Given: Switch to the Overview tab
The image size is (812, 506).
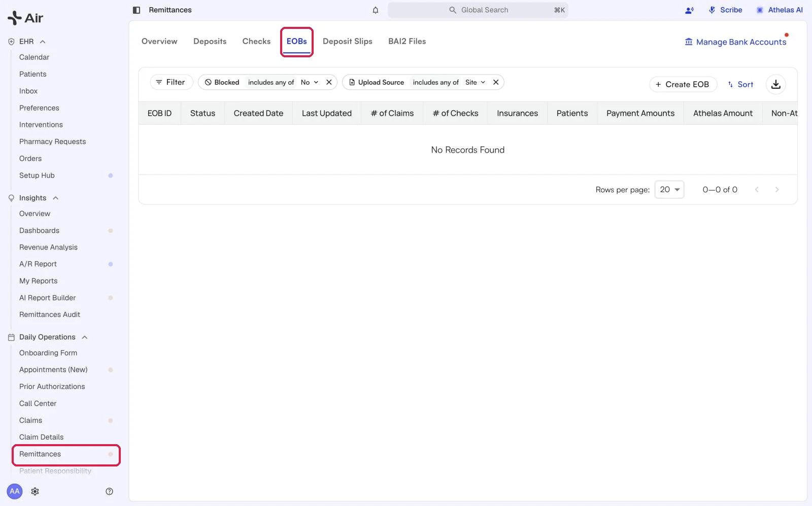Looking at the screenshot, I should (159, 42).
